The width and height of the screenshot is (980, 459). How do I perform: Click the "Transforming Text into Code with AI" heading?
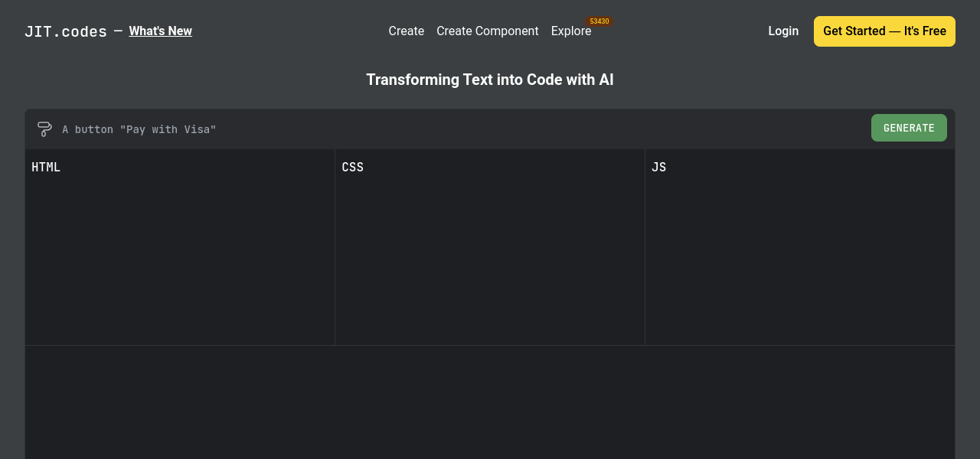pyautogui.click(x=490, y=80)
